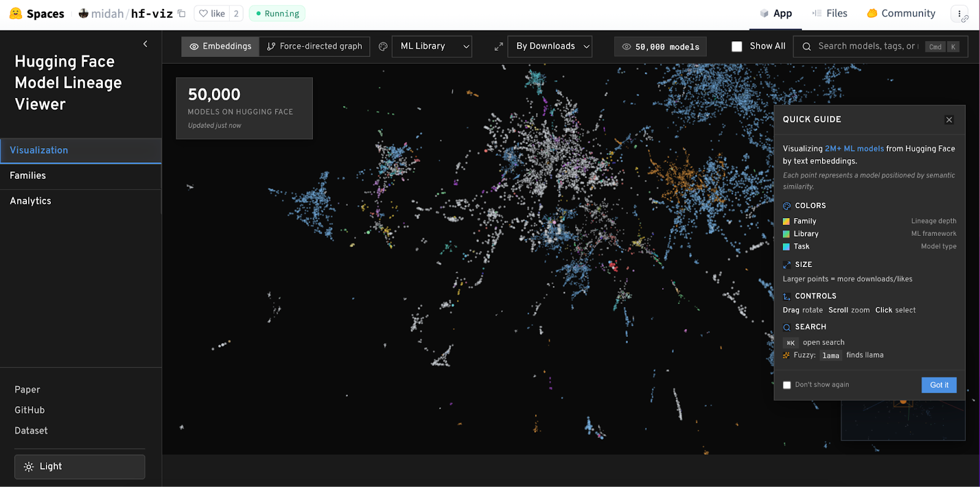The width and height of the screenshot is (980, 487).
Task: Select the Embeddings view mode
Action: pos(221,47)
